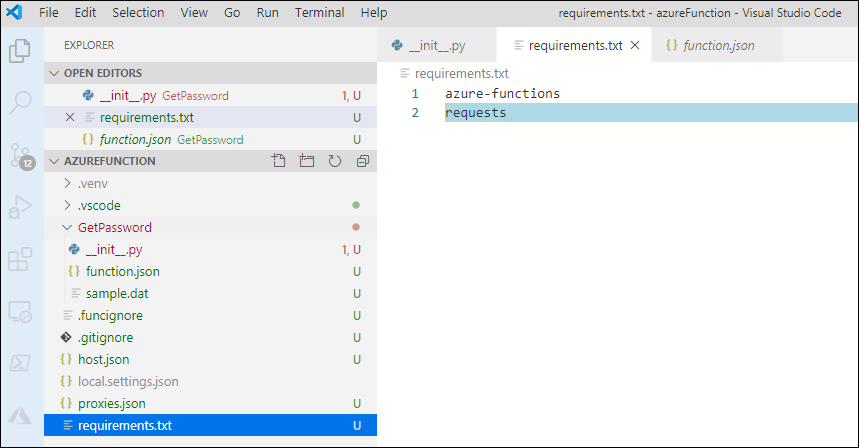Open the Azure view in activity bar
The image size is (859, 448).
tap(20, 415)
